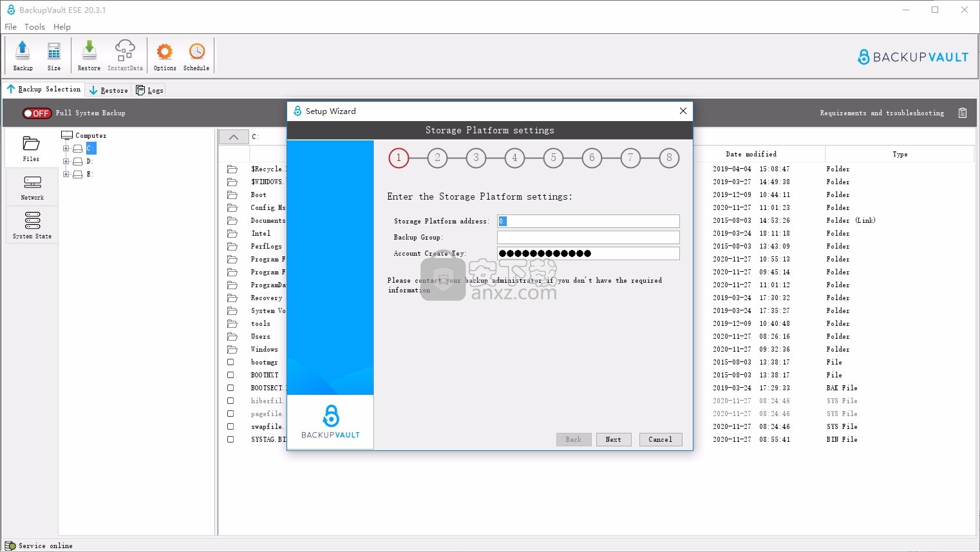The height and width of the screenshot is (552, 980).
Task: Focus the Backup Group field
Action: (x=589, y=237)
